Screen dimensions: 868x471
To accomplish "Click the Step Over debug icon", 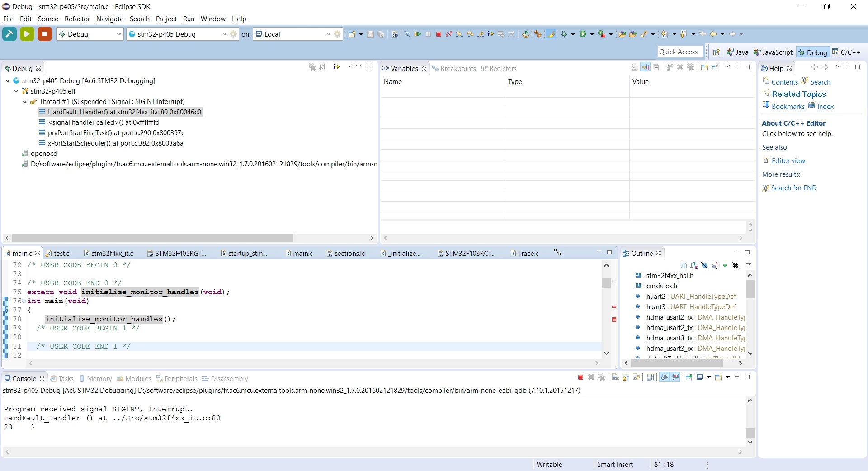I will tap(470, 34).
